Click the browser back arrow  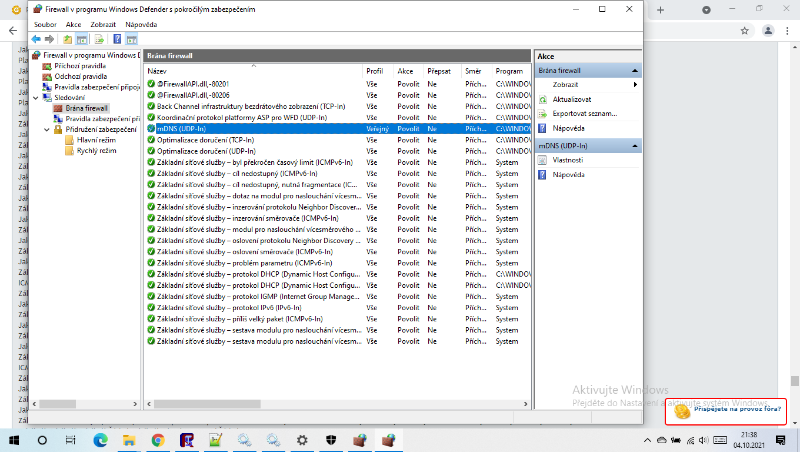pos(13,31)
